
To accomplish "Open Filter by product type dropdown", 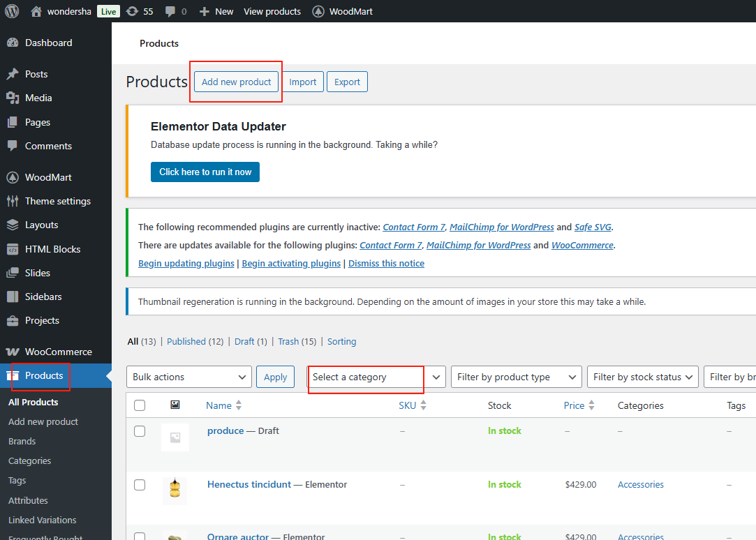I will pyautogui.click(x=516, y=377).
